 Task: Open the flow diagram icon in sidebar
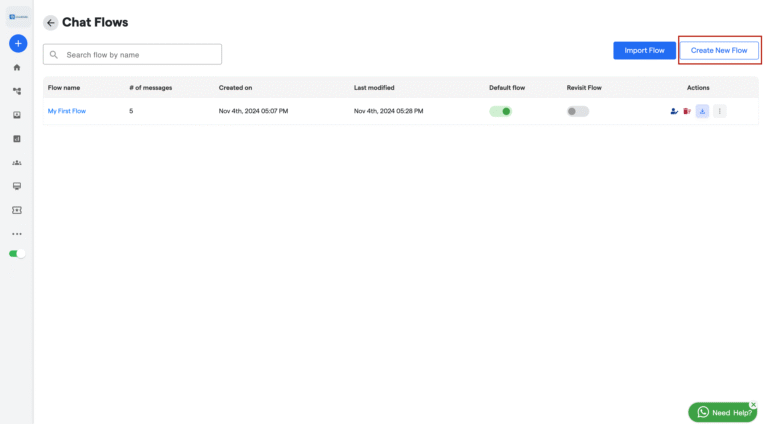[17, 91]
